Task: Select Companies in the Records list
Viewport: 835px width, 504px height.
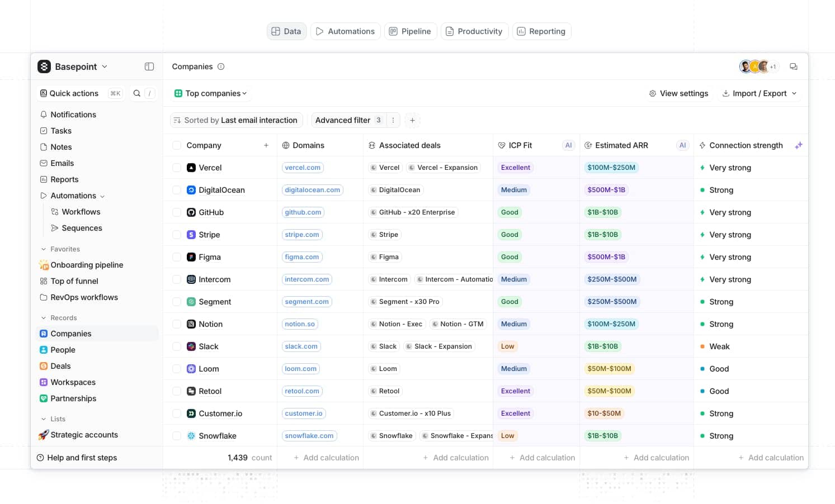Action: (98, 334)
